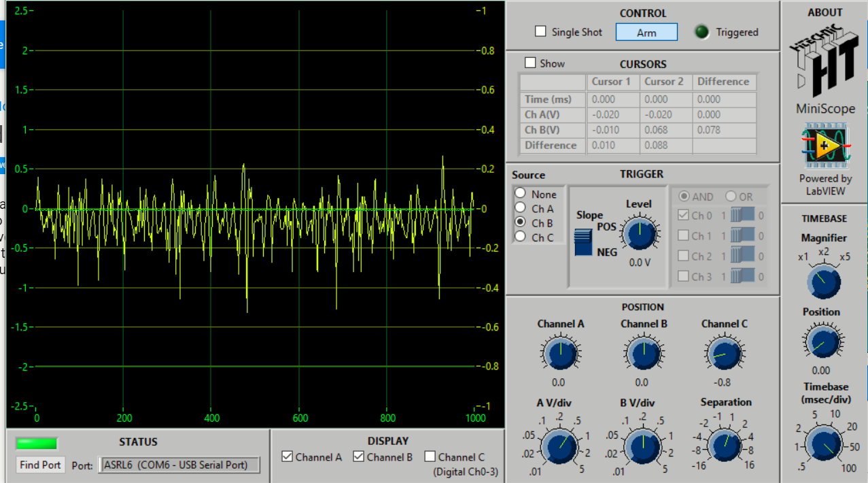The height and width of the screenshot is (483, 868).
Task: Click the Cursor 2 column header
Action: [x=665, y=82]
